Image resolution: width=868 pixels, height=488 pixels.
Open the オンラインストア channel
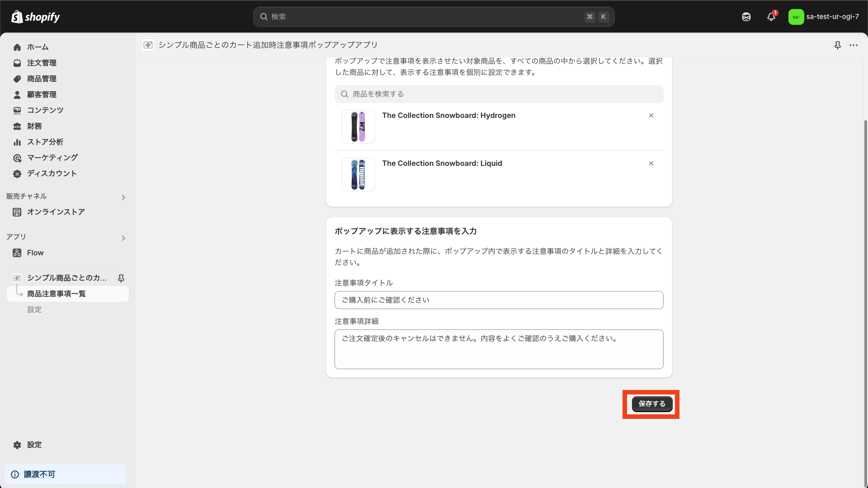click(56, 212)
